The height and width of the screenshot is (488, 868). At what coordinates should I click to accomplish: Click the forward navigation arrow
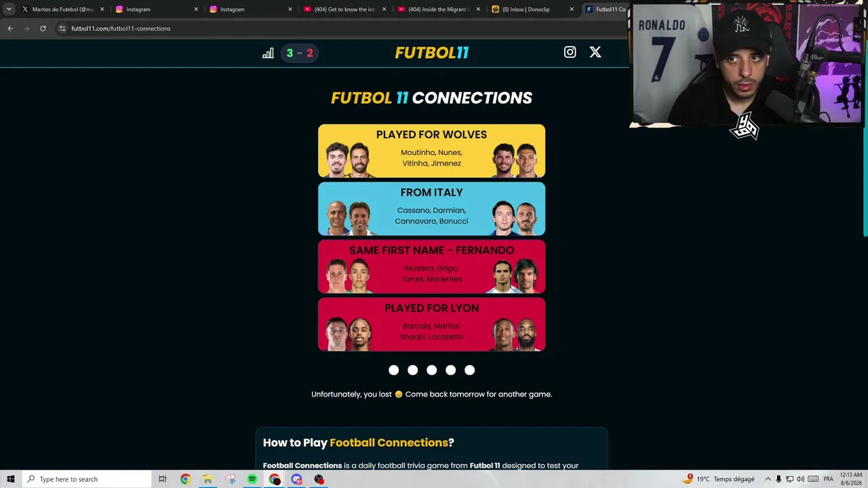(x=26, y=28)
